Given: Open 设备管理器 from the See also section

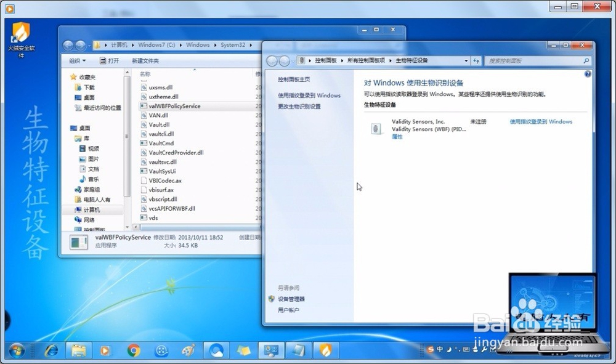Looking at the screenshot, I should (x=291, y=299).
